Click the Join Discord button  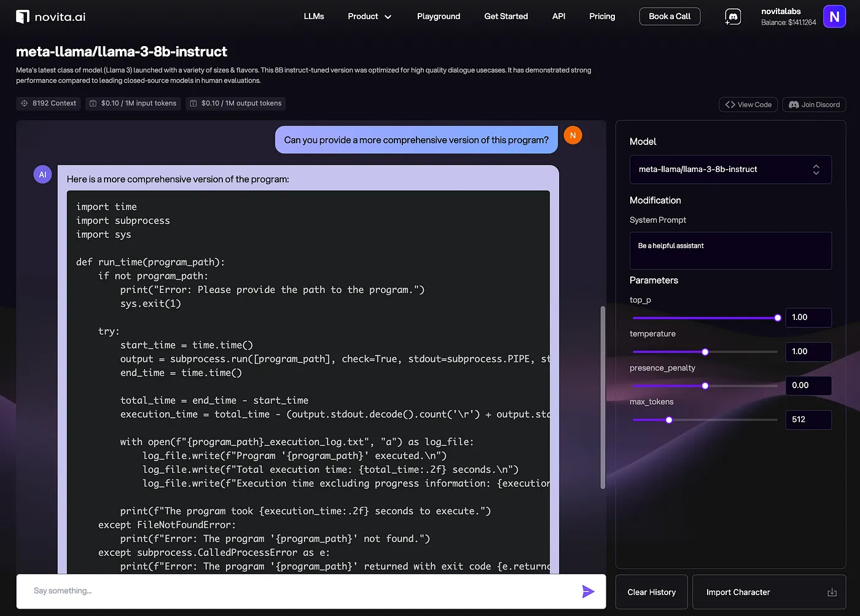(814, 104)
